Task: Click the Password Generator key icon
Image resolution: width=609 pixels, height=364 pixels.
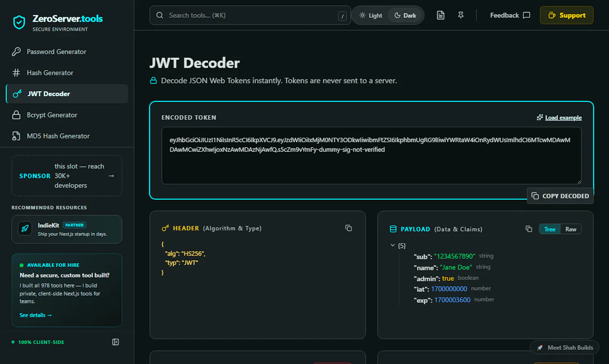Action: (16, 52)
